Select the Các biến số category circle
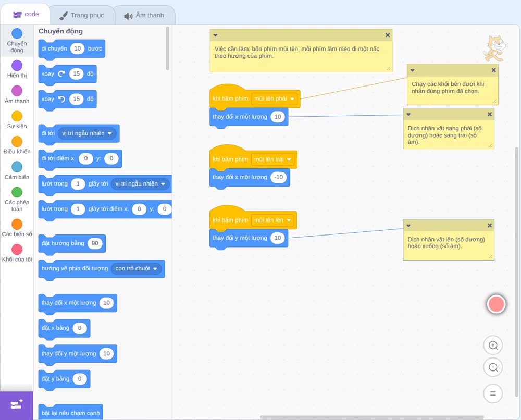521x420 pixels. click(17, 224)
